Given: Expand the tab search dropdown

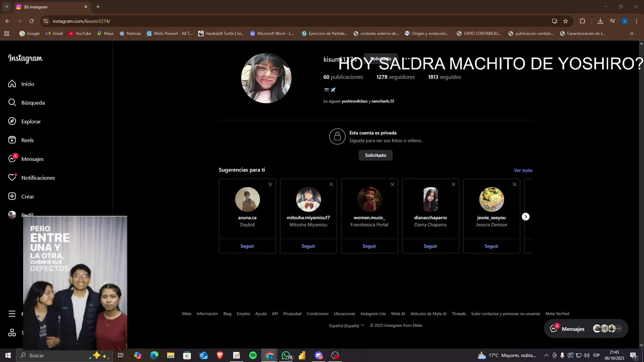Looking at the screenshot, I should 7,7.
